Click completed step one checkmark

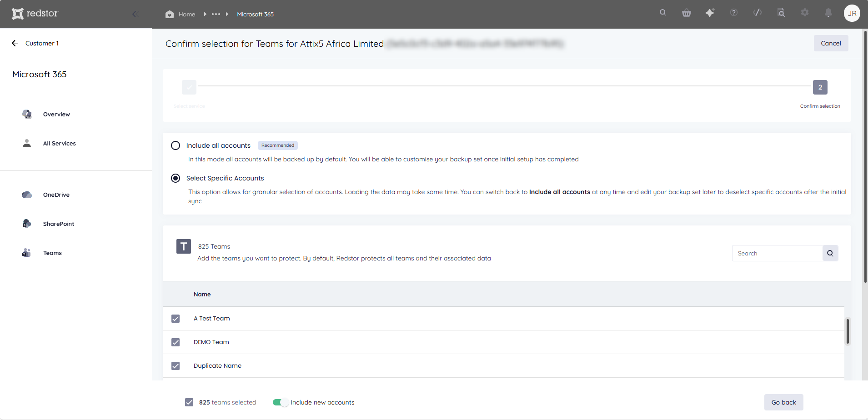pyautogui.click(x=189, y=87)
